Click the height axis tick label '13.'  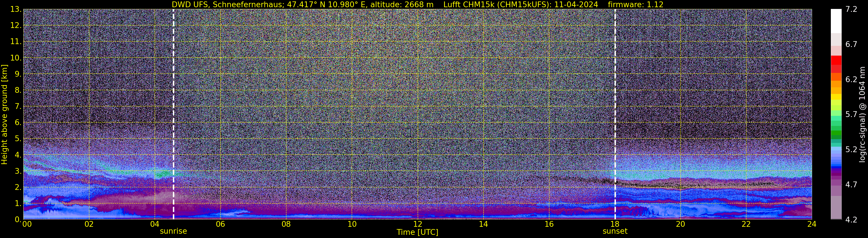point(16,9)
